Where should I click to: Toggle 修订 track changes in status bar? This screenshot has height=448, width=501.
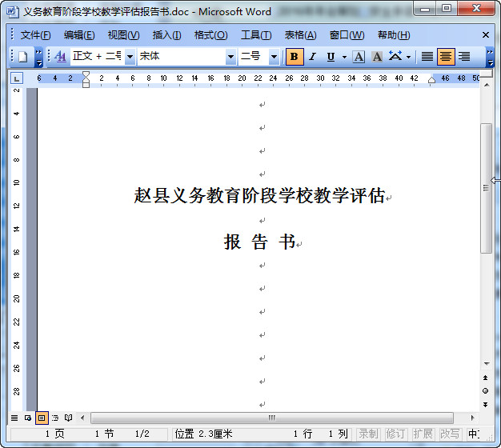[395, 434]
